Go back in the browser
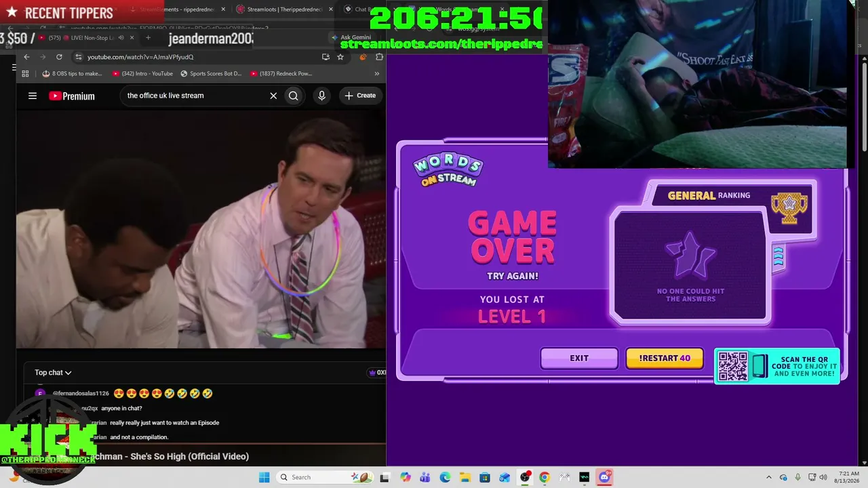 click(26, 57)
